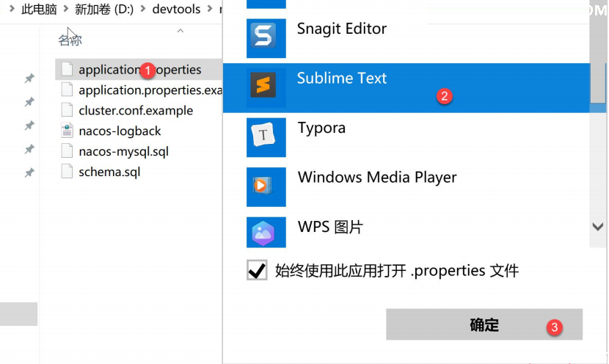Click the pin icon beside application.properties.example

pyautogui.click(x=29, y=102)
